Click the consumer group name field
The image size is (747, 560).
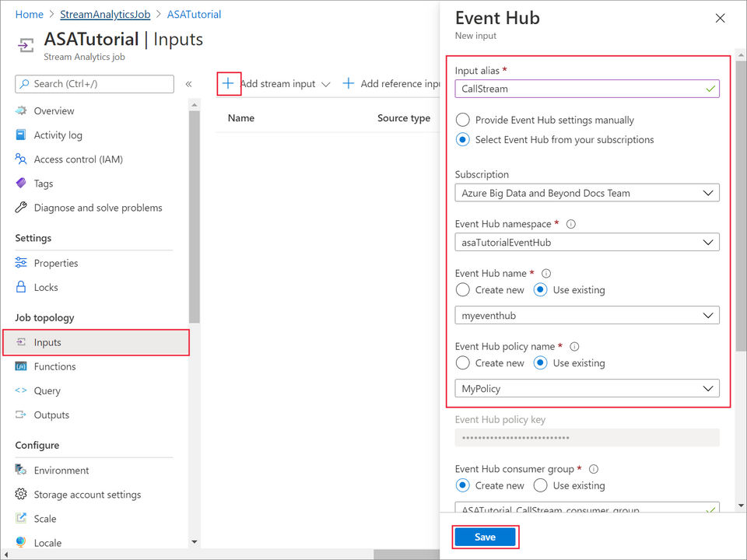pos(587,506)
